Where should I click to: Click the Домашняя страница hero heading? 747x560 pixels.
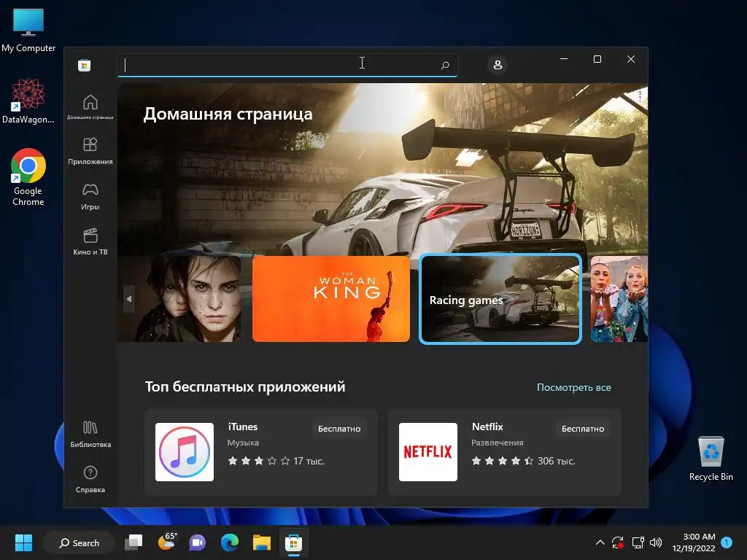[228, 114]
